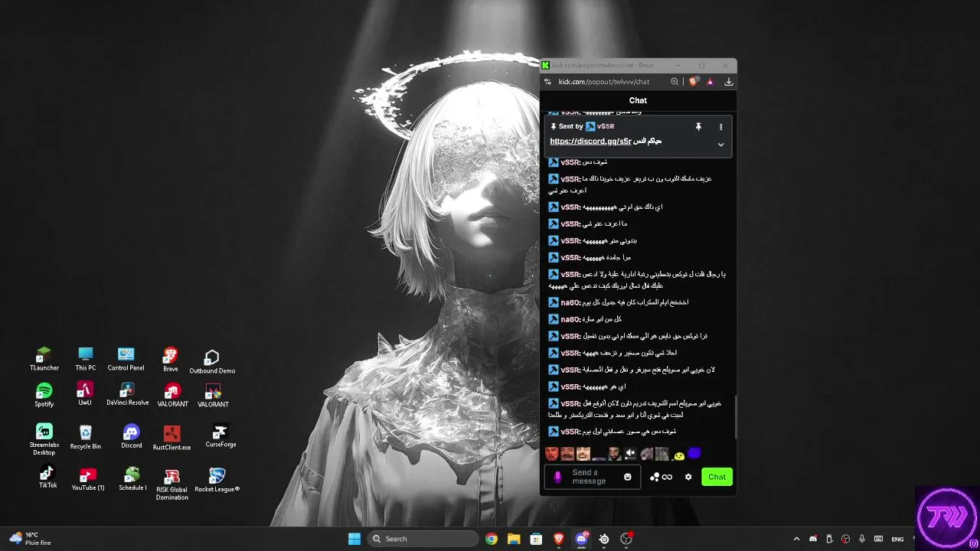Click the taskbar Search box
980x551 pixels.
point(423,539)
